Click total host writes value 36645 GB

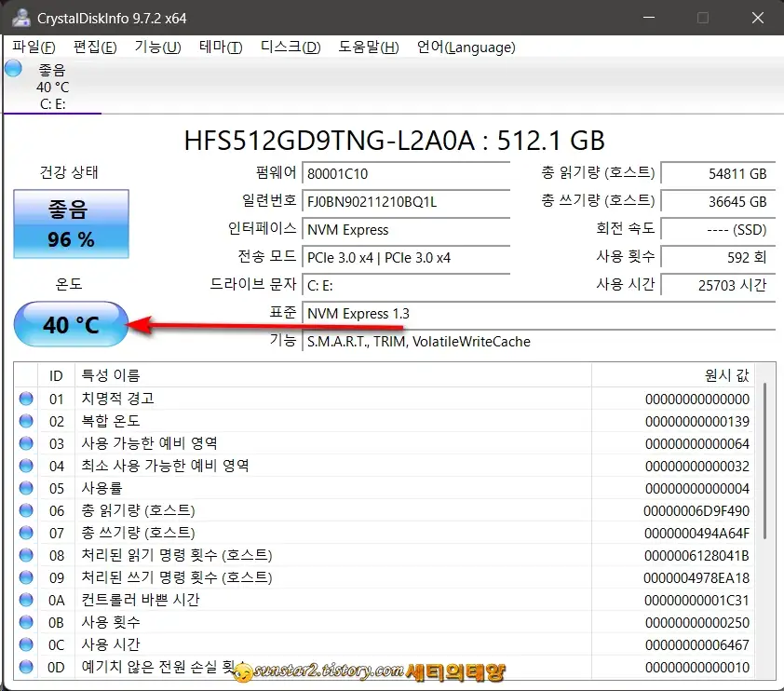718,201
